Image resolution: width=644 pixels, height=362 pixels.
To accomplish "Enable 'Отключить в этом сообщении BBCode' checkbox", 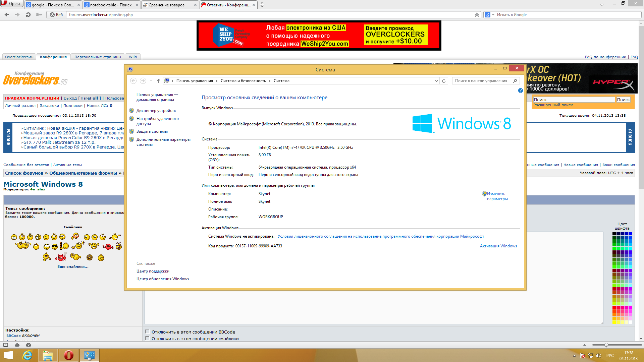I will click(147, 332).
